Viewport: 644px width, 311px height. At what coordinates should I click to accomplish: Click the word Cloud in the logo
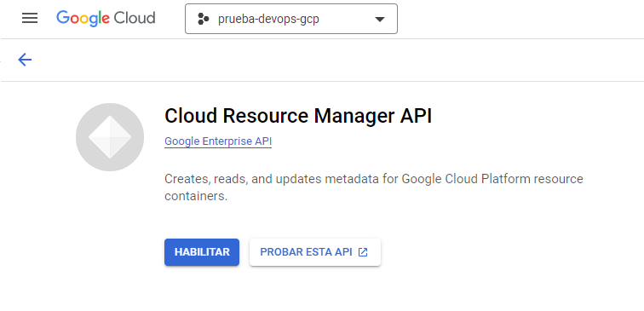tap(135, 18)
